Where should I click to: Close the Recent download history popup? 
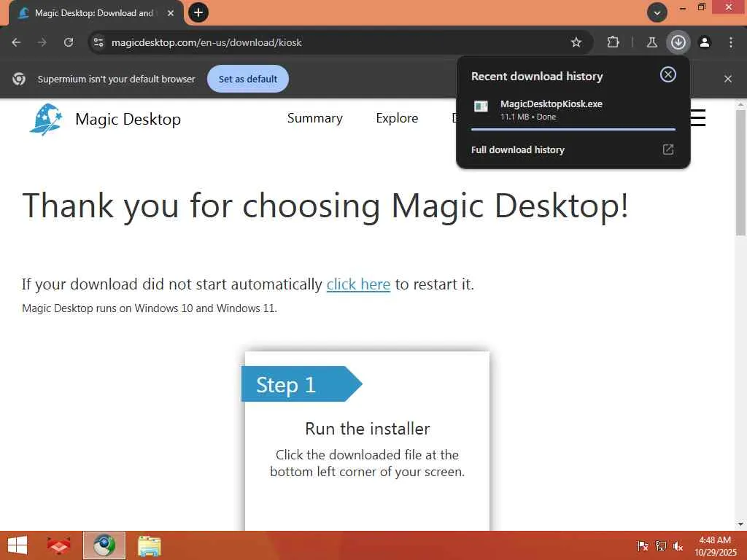click(x=668, y=74)
